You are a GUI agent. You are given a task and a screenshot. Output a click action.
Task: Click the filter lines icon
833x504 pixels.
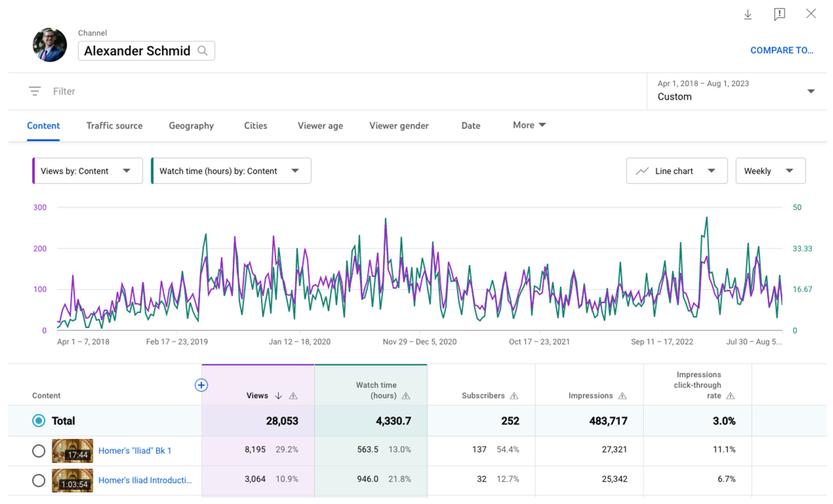pyautogui.click(x=34, y=91)
